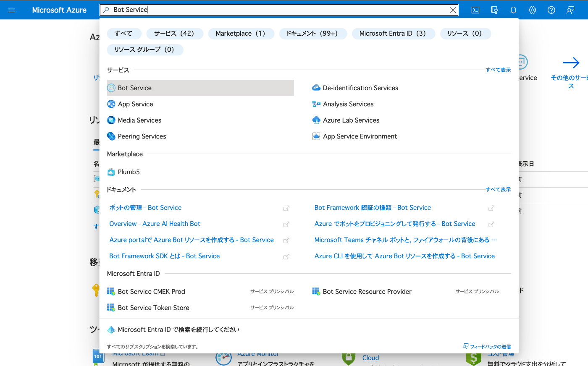
Task: Open Azure でボットをプロビジョニングして発行する document
Action: pos(395,224)
